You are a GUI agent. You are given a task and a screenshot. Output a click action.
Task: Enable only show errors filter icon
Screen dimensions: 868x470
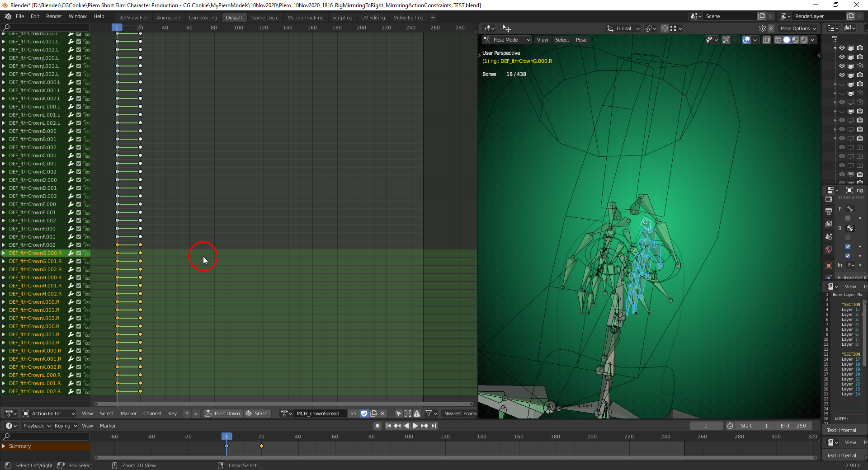[417, 414]
